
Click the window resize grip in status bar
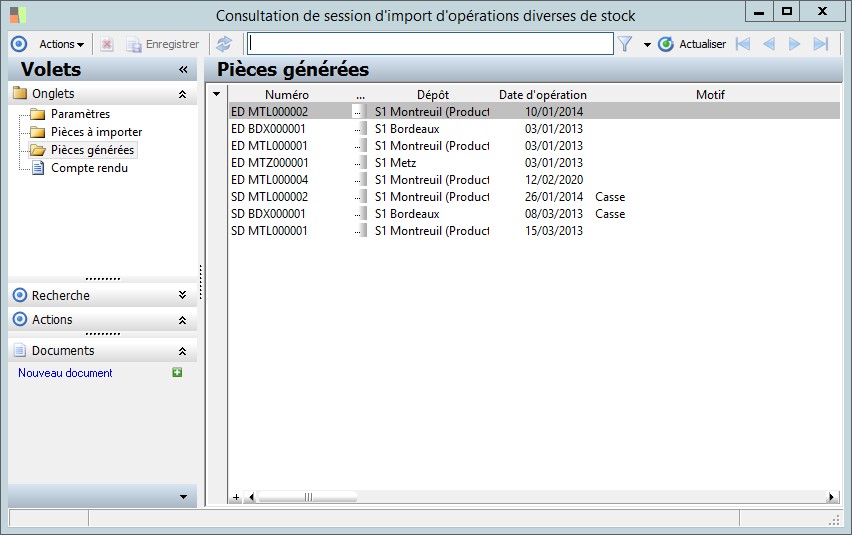pyautogui.click(x=834, y=520)
